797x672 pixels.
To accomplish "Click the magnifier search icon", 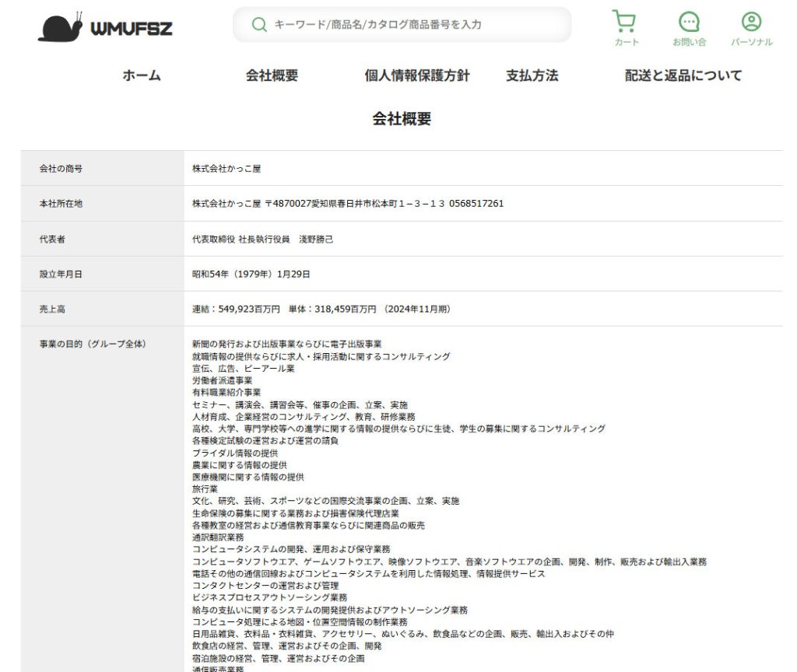I will 259,25.
